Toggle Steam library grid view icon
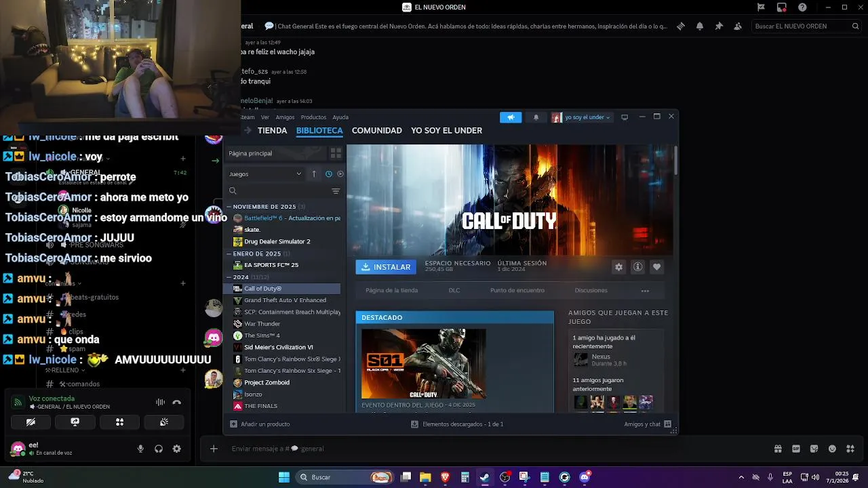This screenshot has height=488, width=868. click(336, 153)
